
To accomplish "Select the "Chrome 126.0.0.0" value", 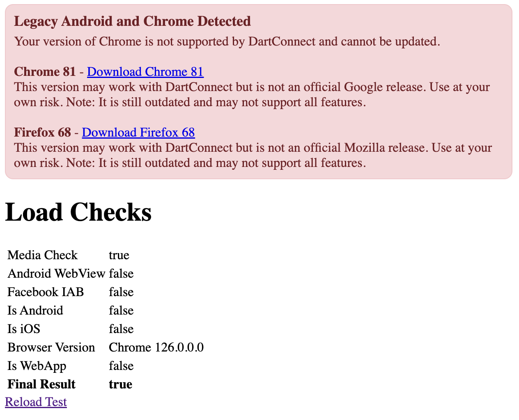I will 156,347.
